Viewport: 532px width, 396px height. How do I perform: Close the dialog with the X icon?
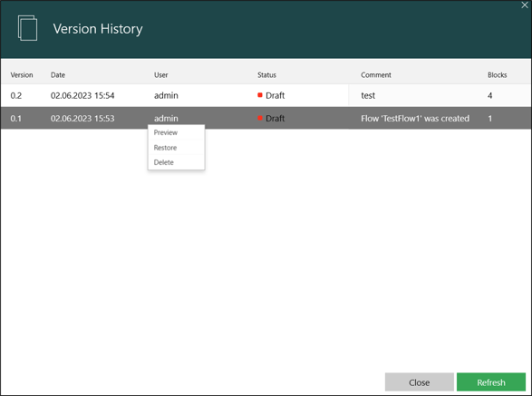coord(525,5)
